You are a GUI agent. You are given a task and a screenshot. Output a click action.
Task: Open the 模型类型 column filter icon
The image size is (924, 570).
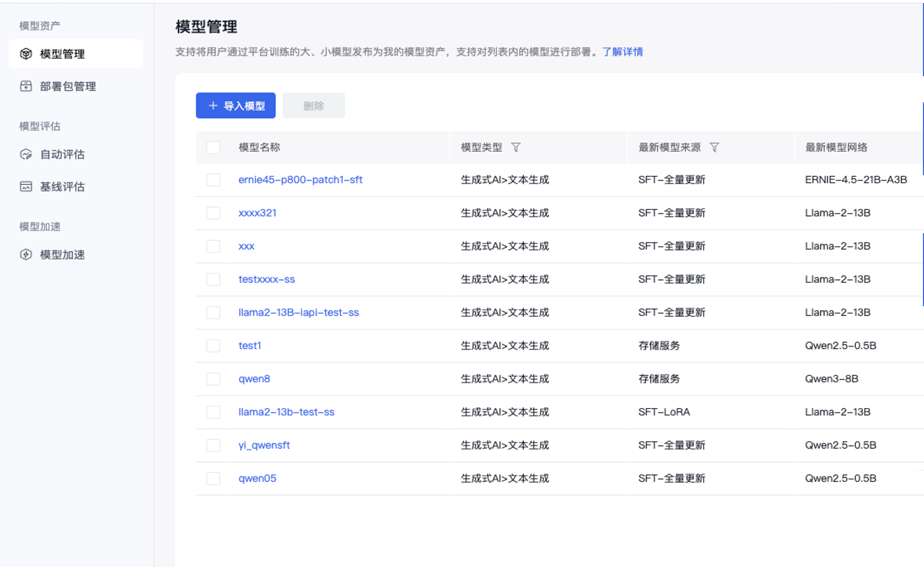pos(516,148)
